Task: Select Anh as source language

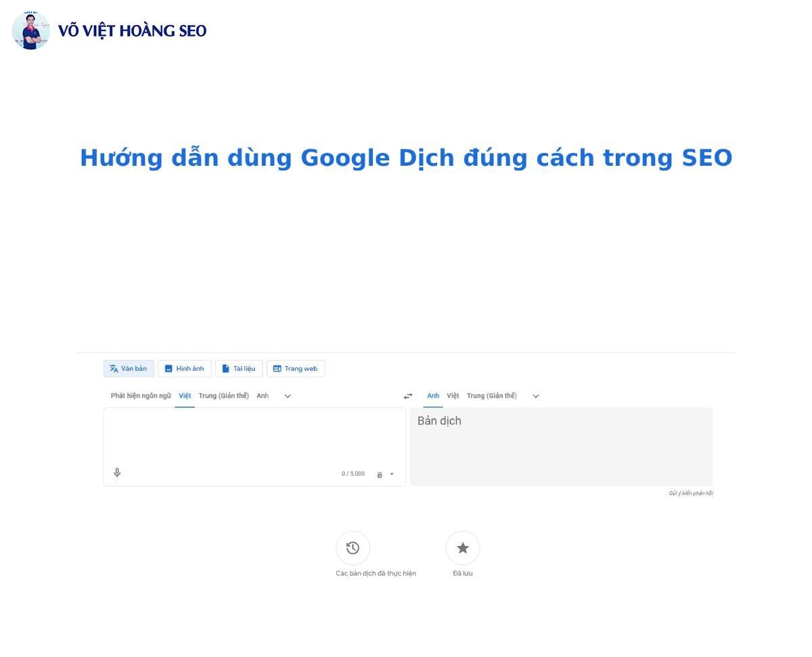Action: tap(263, 396)
